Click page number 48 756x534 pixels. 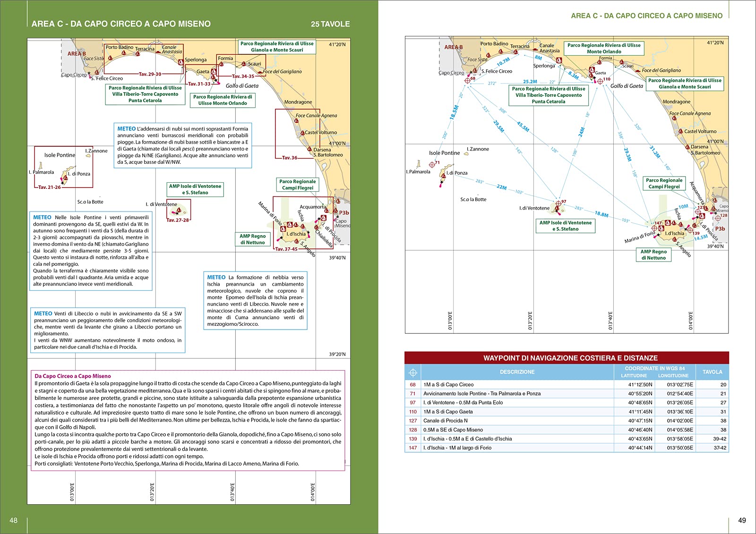[14, 520]
